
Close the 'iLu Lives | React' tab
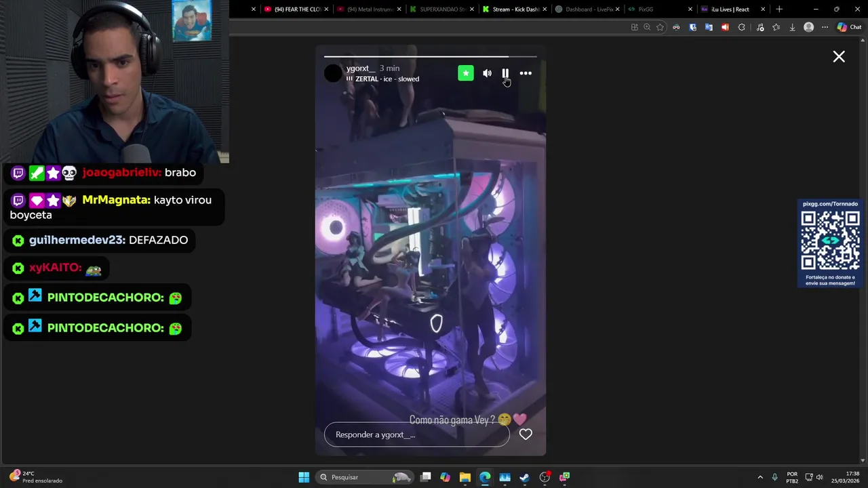point(763,9)
